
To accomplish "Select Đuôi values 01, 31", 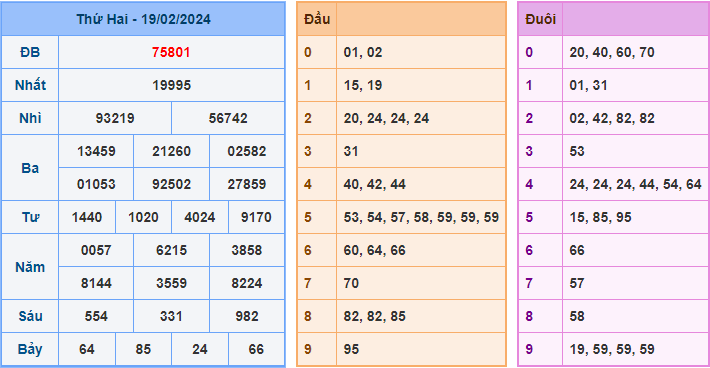I will pos(588,85).
